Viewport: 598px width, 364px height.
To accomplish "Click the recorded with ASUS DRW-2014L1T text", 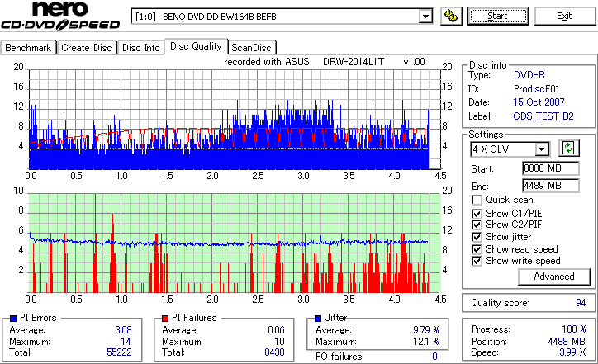I will 324,62.
